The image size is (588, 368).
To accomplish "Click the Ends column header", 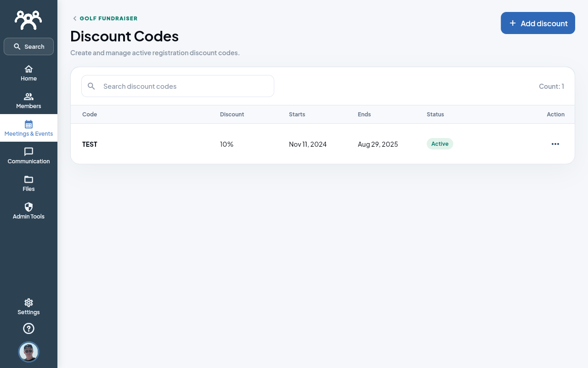I will [x=364, y=114].
